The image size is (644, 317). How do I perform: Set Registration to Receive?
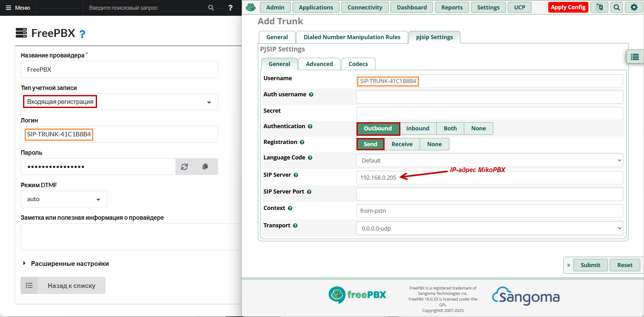(x=402, y=144)
